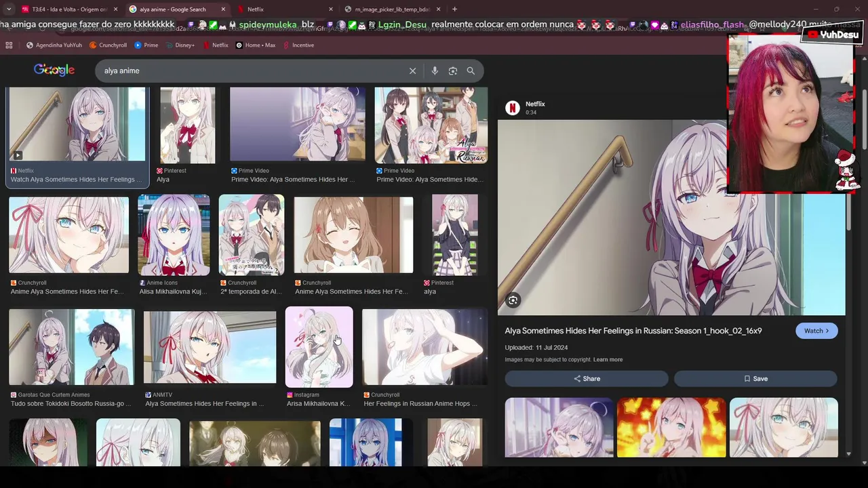The height and width of the screenshot is (488, 868).
Task: Use Lens search icon on preview image
Action: tap(513, 300)
